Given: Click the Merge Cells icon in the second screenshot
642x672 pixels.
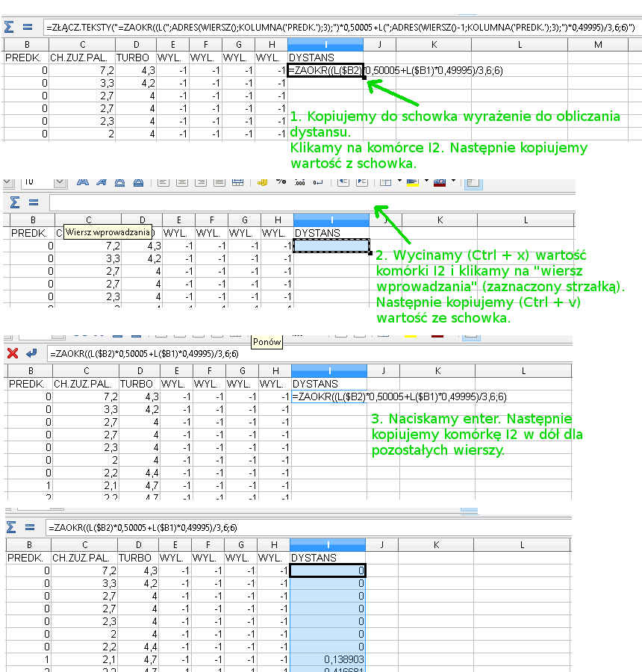Looking at the screenshot, I should (x=238, y=182).
